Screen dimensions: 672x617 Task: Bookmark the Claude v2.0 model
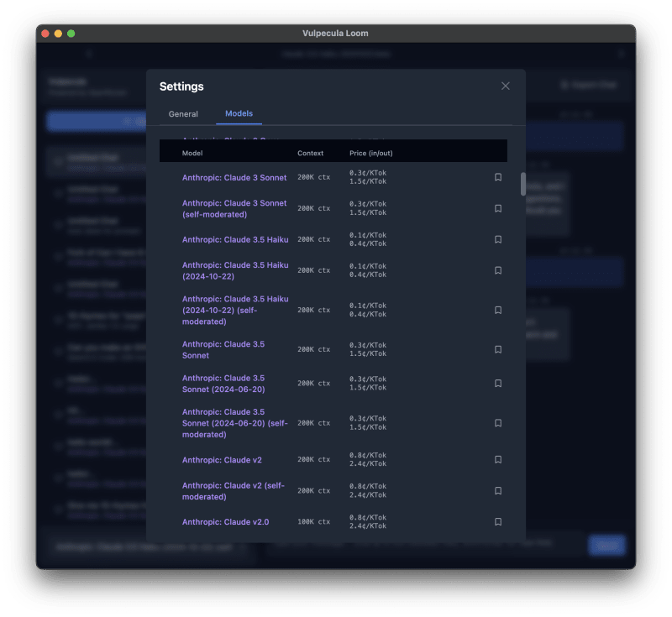click(x=498, y=520)
